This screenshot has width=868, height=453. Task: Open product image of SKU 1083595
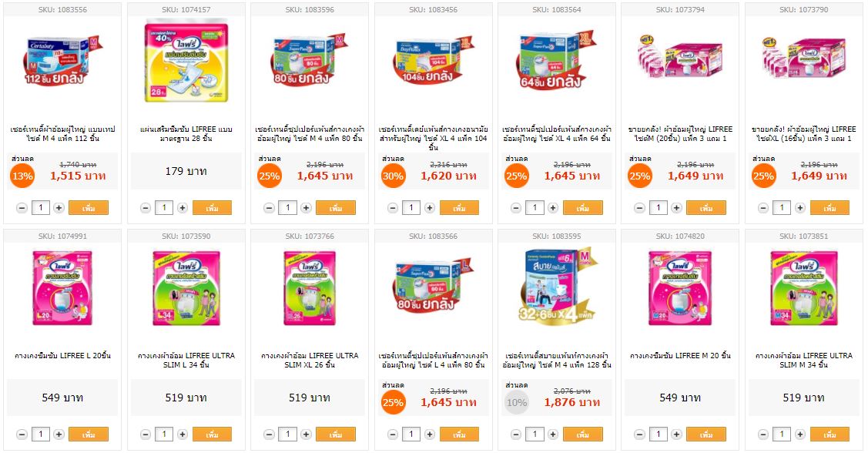point(557,287)
